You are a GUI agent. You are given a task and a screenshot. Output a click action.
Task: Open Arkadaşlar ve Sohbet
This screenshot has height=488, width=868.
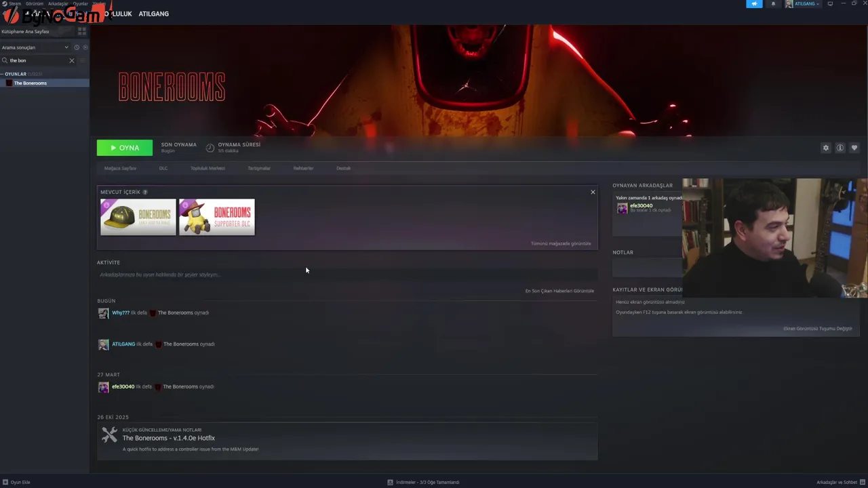pos(837,482)
